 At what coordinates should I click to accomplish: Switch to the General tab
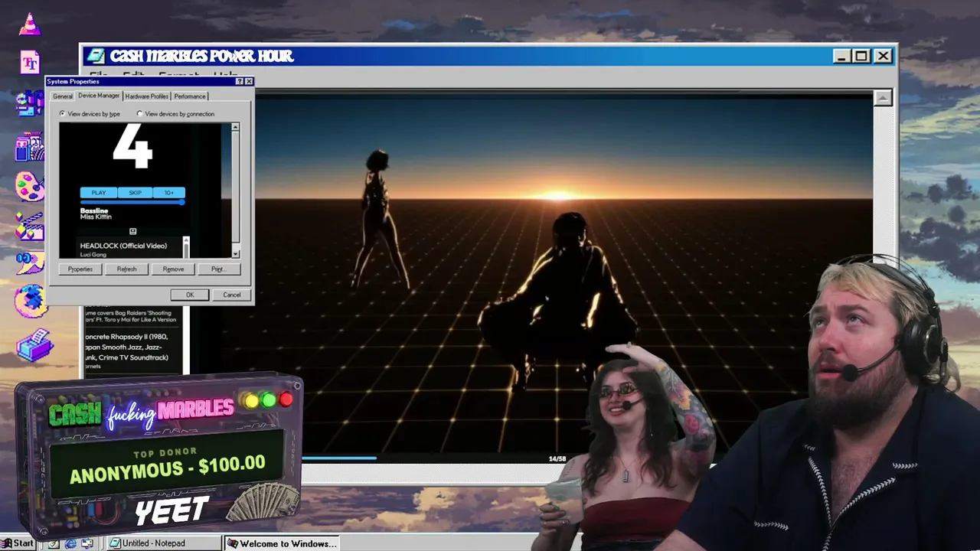coord(63,96)
